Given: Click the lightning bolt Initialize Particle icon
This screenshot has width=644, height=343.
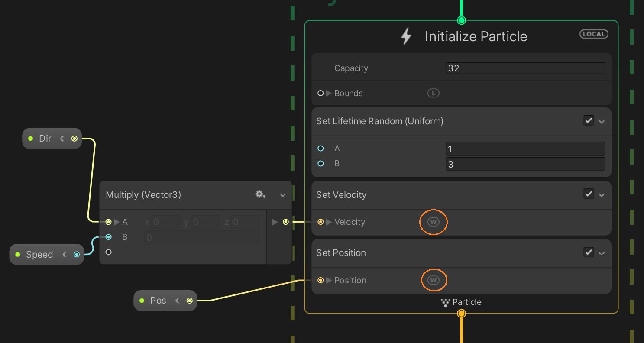Looking at the screenshot, I should [x=406, y=36].
